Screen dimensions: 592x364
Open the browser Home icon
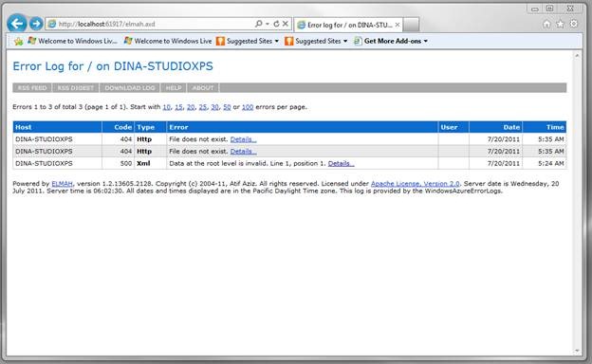pos(546,24)
